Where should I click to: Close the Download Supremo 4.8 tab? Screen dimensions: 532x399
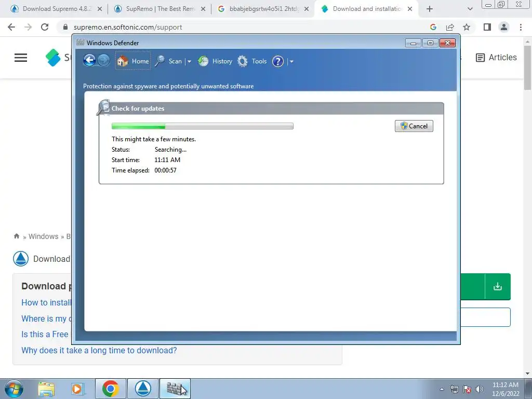[x=100, y=9]
